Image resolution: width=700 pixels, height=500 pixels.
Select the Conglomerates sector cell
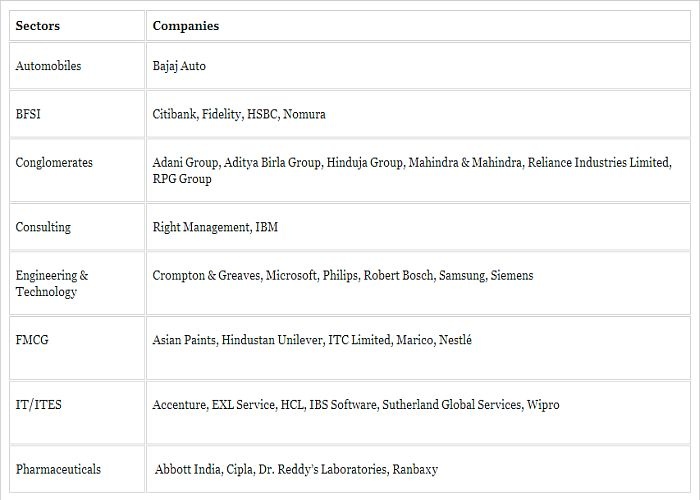click(77, 171)
